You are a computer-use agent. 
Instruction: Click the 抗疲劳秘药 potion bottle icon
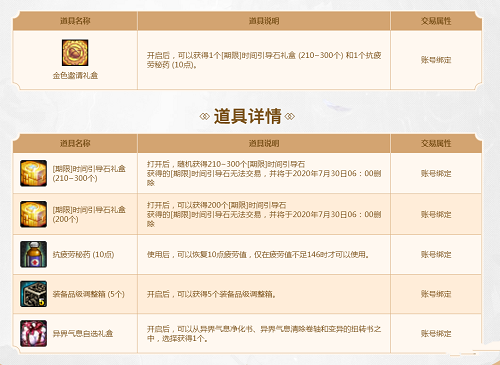[33, 254]
